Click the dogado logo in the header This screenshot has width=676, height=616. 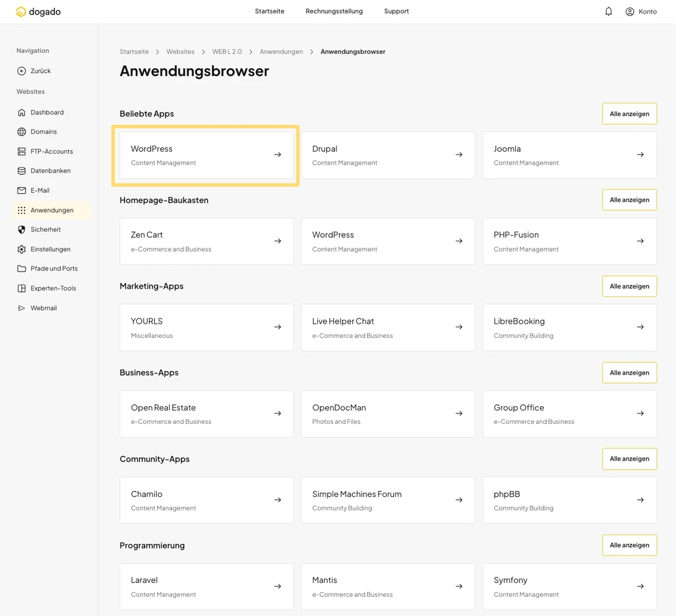point(38,11)
